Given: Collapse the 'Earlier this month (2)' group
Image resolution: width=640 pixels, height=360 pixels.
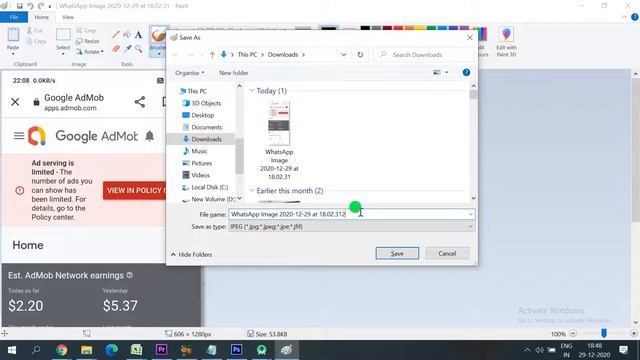Looking at the screenshot, I should tap(252, 191).
